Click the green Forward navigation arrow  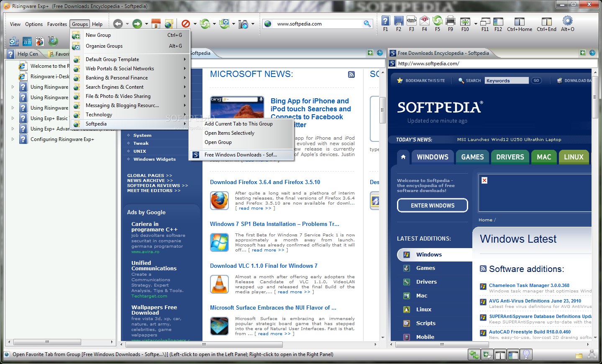(x=137, y=24)
